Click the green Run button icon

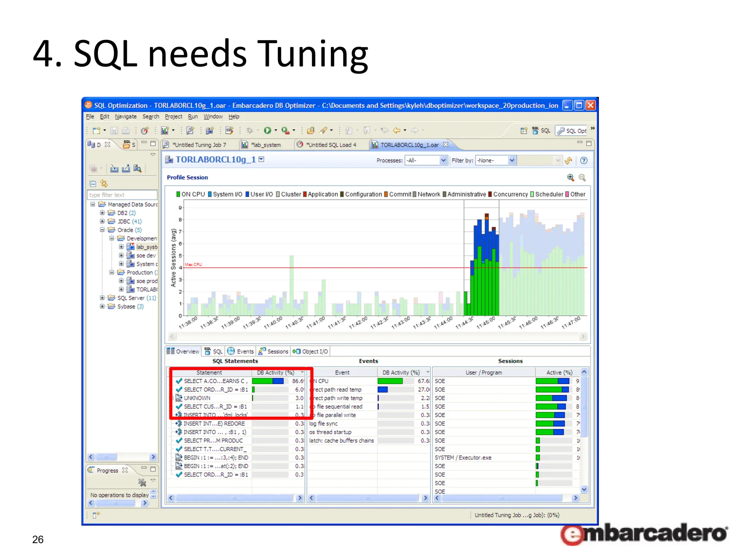(267, 131)
